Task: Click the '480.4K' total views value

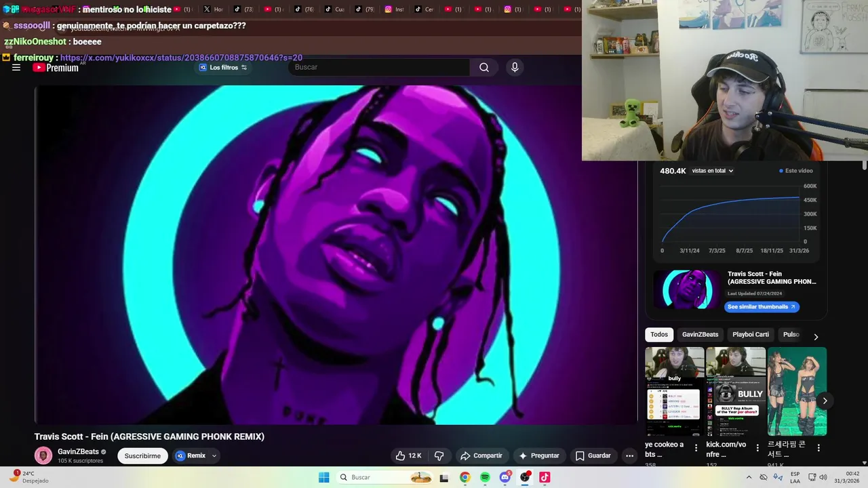Action: tap(673, 171)
